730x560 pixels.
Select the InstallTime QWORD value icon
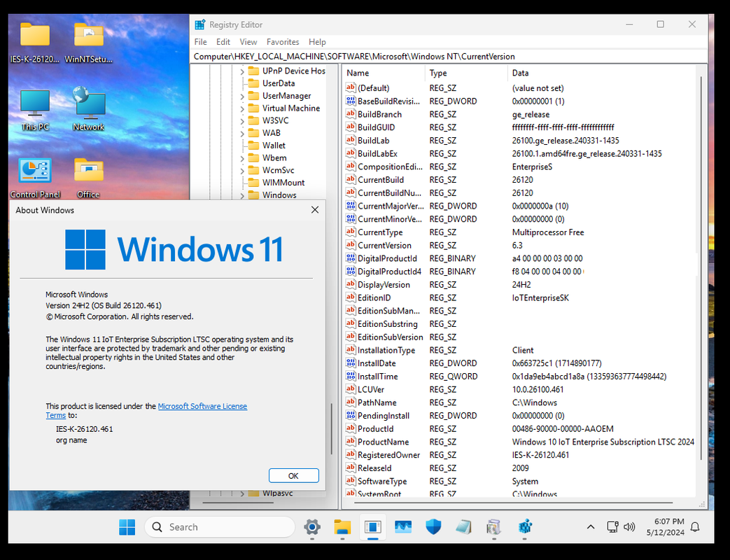tap(351, 376)
